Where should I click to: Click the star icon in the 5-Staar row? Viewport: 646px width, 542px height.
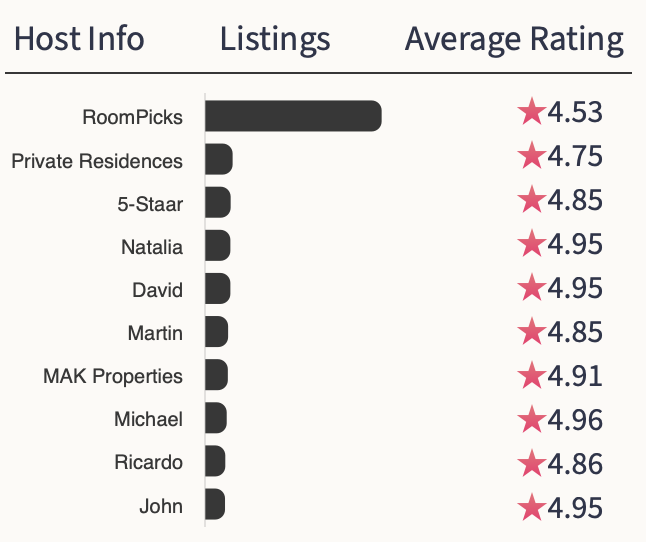531,200
